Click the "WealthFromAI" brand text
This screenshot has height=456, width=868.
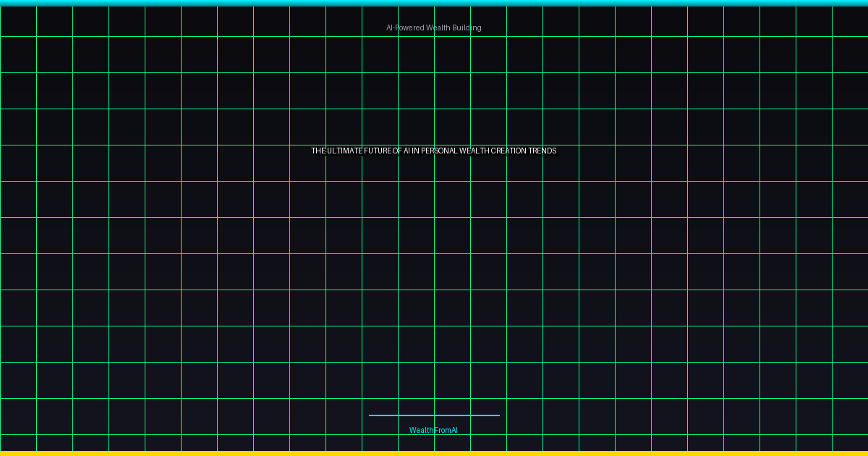[x=434, y=430]
